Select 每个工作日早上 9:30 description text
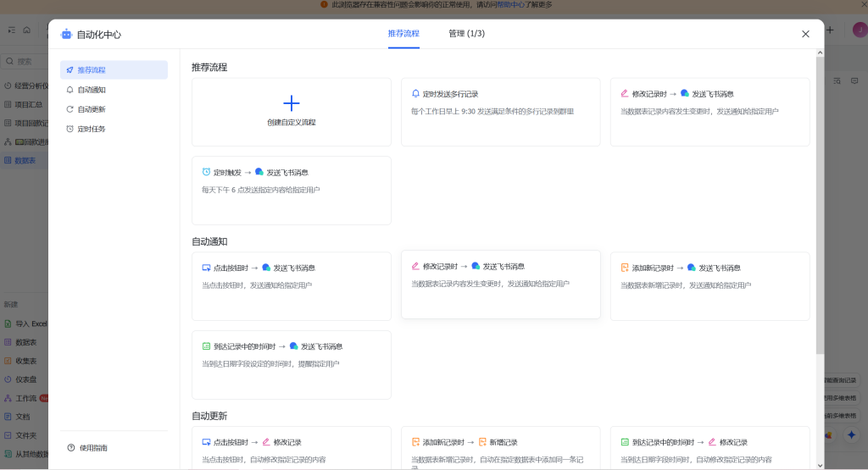The image size is (868, 470). point(492,111)
